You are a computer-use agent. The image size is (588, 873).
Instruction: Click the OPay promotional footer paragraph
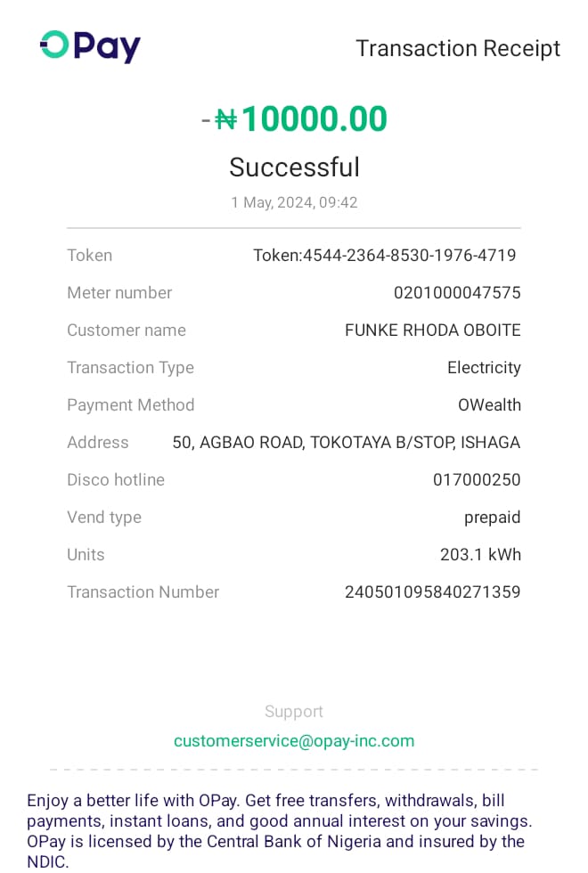tap(280, 830)
